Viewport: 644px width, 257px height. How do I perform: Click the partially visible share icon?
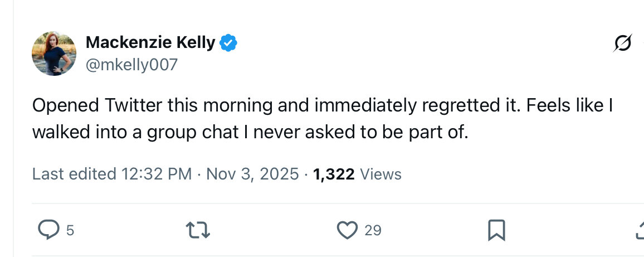point(640,230)
